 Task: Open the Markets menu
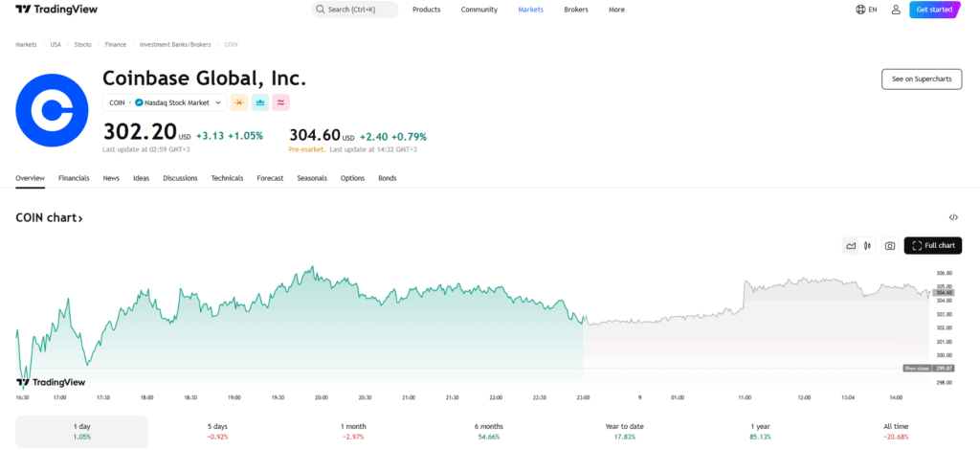[530, 10]
